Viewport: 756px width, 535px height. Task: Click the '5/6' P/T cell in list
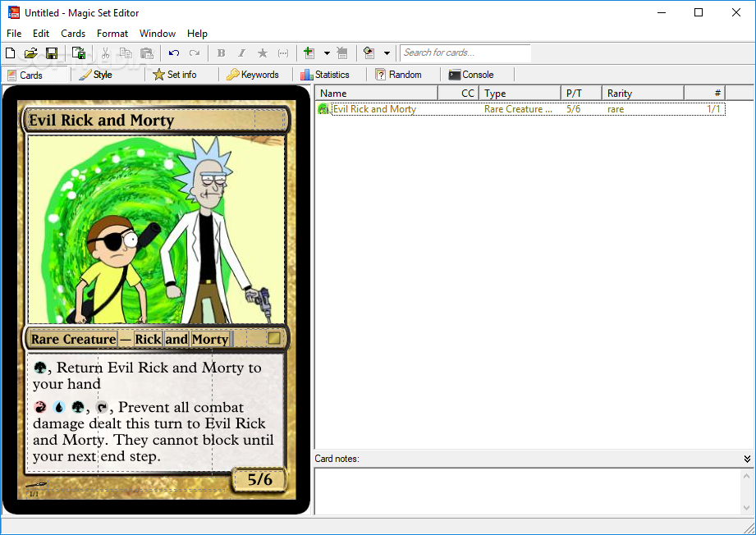coord(573,109)
